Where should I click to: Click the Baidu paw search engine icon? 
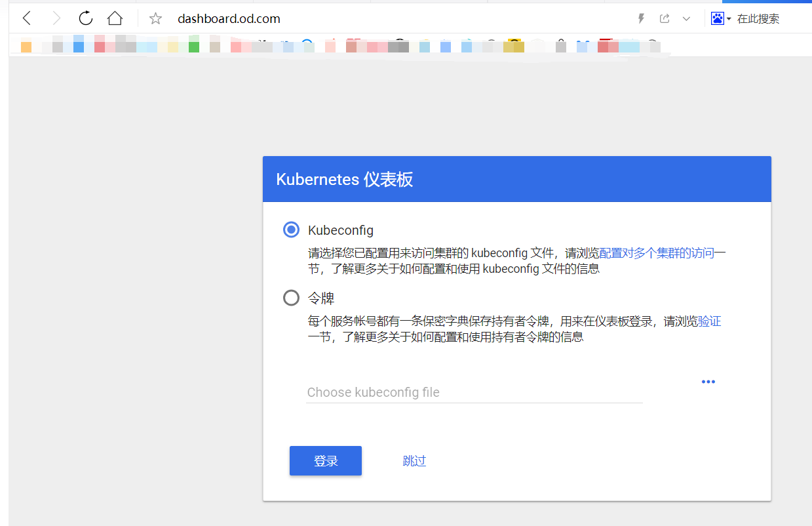[718, 18]
